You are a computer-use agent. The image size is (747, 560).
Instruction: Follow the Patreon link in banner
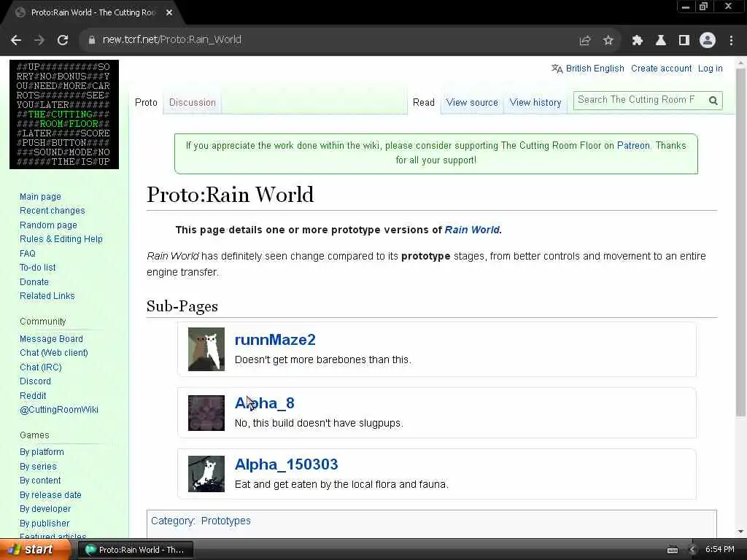tap(633, 146)
